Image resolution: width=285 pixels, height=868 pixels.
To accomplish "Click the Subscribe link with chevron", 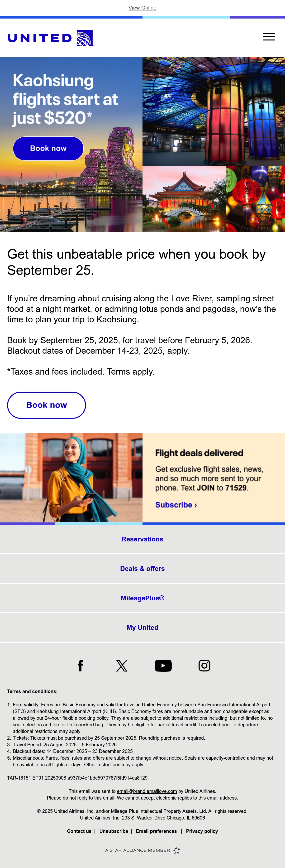I will pyautogui.click(x=176, y=505).
